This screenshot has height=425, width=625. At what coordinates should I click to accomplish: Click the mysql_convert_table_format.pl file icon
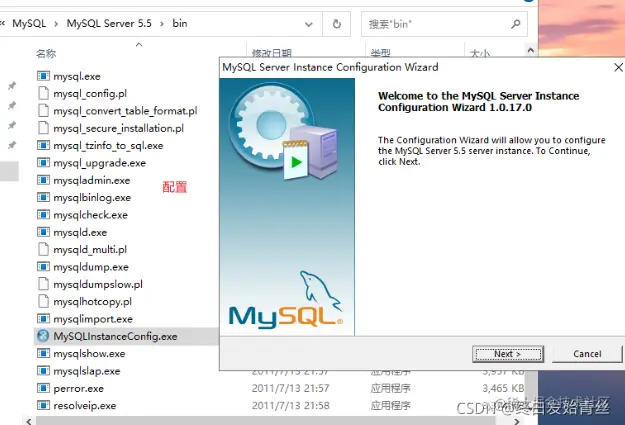coord(43,110)
